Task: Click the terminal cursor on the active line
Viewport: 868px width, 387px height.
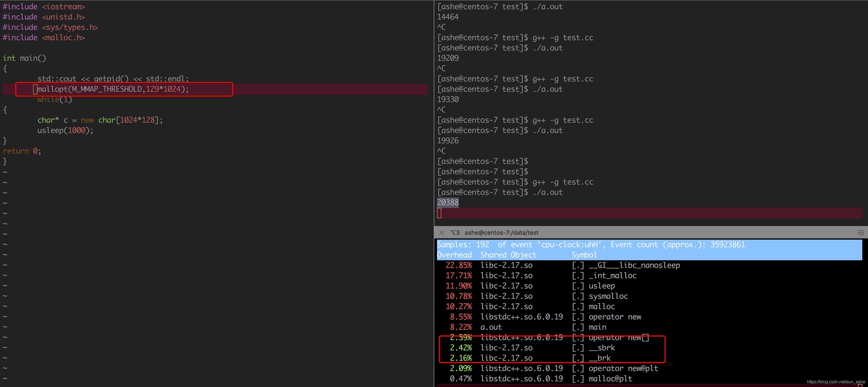Action: 439,213
